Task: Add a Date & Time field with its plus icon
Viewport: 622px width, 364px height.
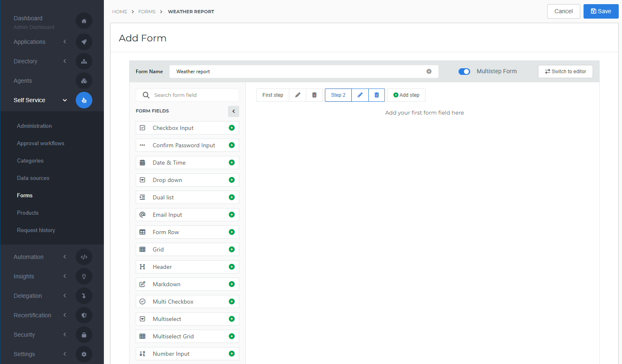Action: tap(231, 162)
